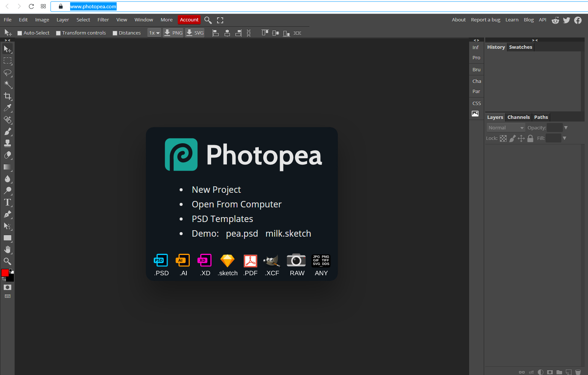Open the File menu
This screenshot has height=375, width=588.
click(7, 20)
